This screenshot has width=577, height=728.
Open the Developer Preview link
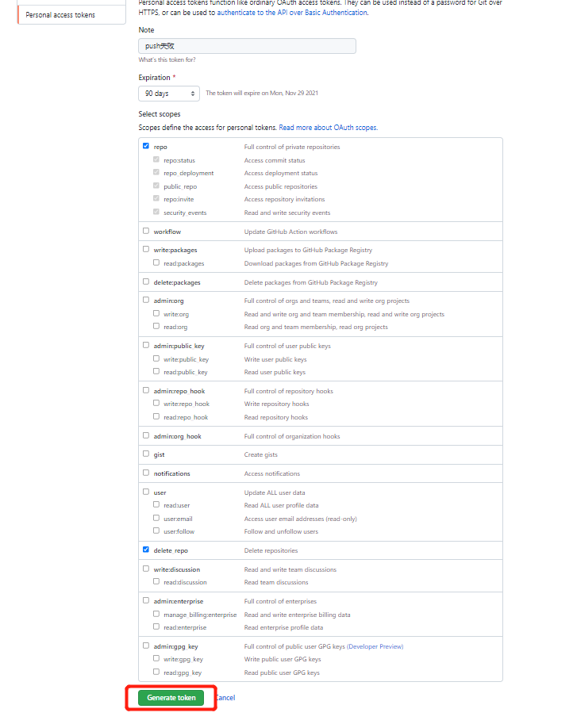coord(375,646)
